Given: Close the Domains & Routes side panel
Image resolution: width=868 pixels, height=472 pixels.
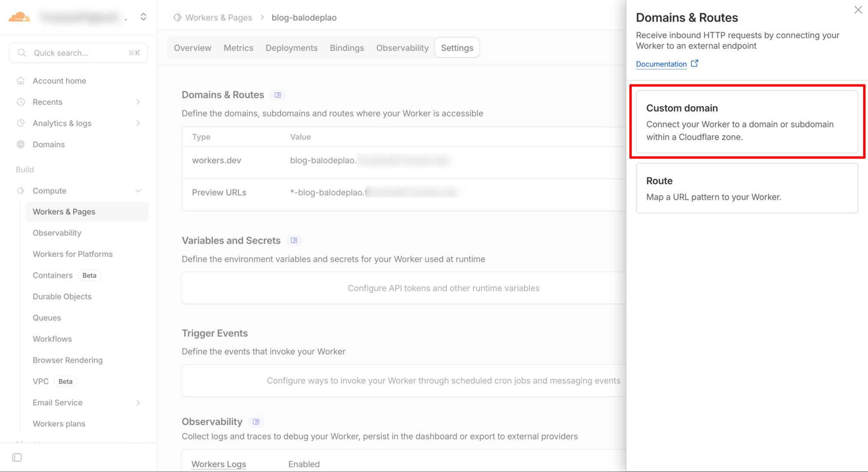Looking at the screenshot, I should pyautogui.click(x=858, y=10).
